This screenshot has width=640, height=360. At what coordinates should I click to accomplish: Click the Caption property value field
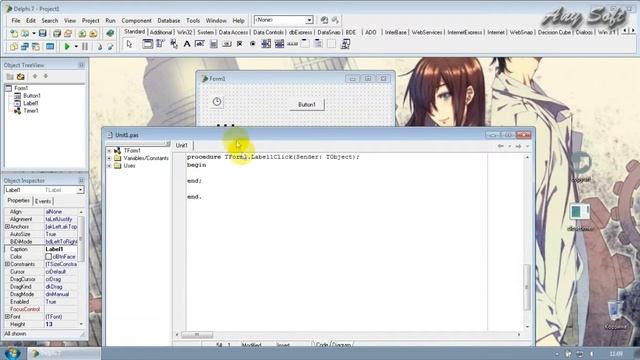61,249
